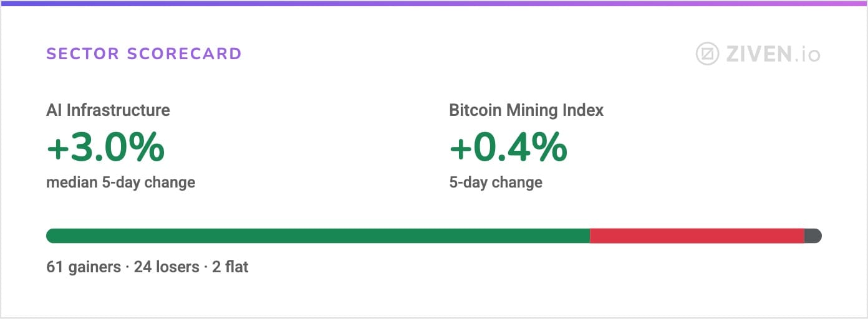Click the Bitcoin Mining Index label
The image size is (868, 319).
click(526, 111)
